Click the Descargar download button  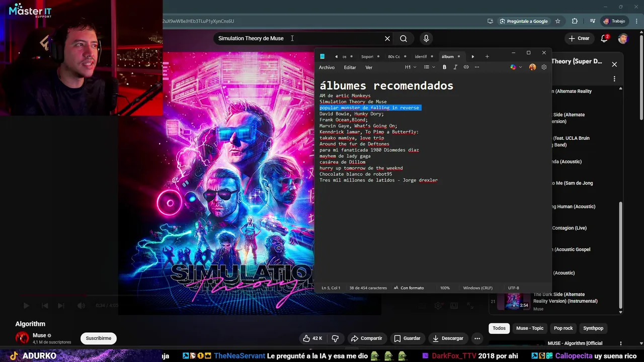tap(448, 338)
